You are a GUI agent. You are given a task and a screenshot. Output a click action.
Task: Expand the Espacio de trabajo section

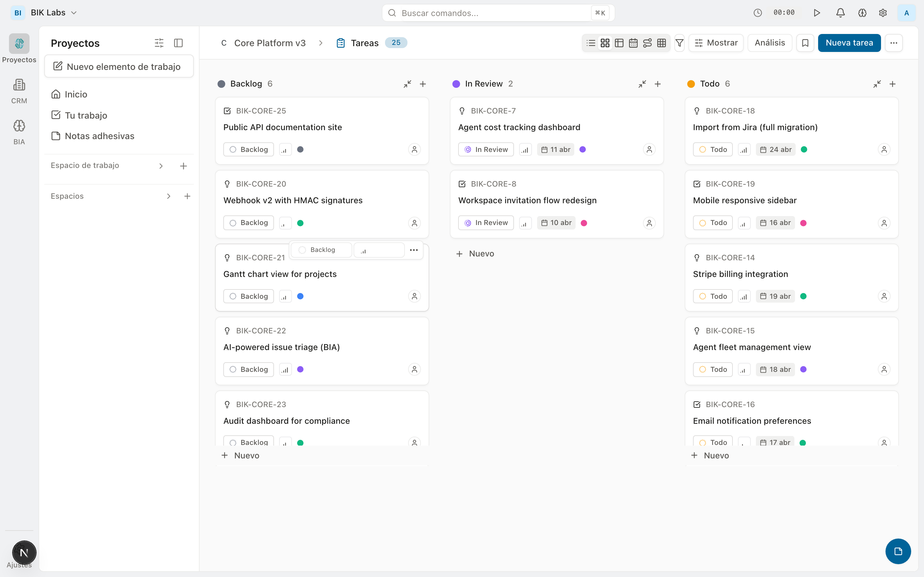click(161, 166)
